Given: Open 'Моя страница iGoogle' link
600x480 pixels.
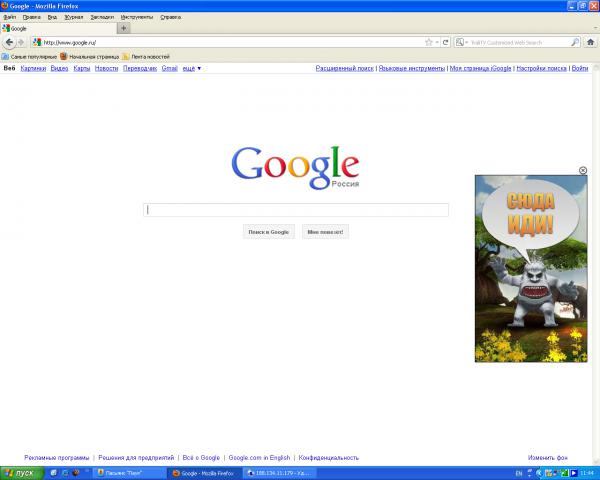Looking at the screenshot, I should click(x=480, y=69).
